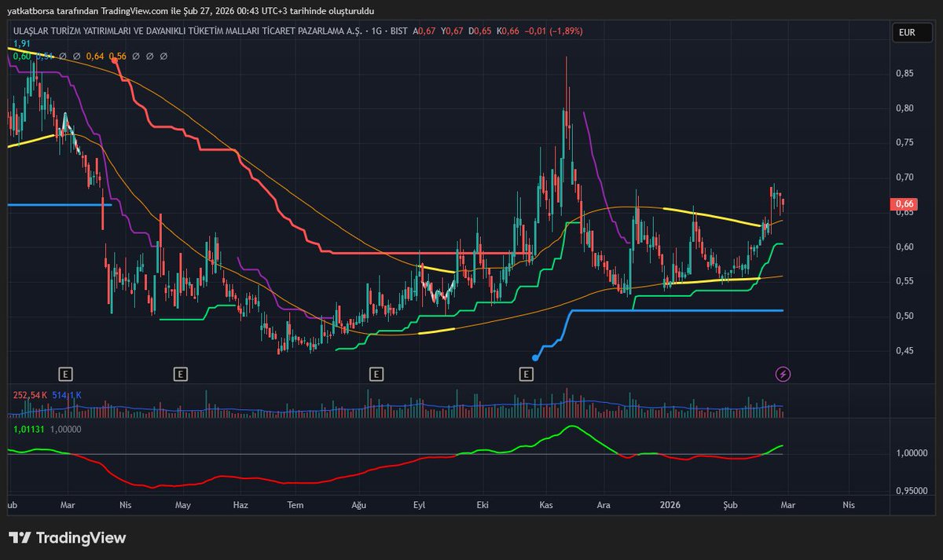The width and height of the screenshot is (943, 560).
Task: Open the E earnings marker above the Kas label
Action: click(526, 374)
